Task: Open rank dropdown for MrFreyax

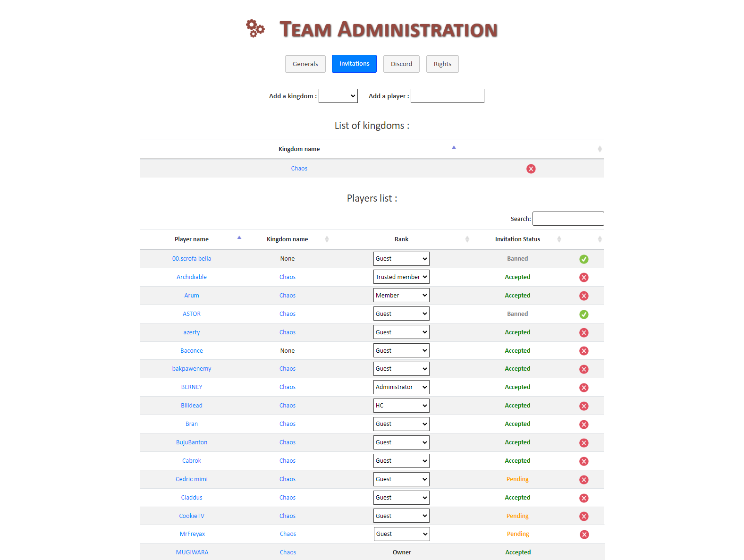Action: pyautogui.click(x=402, y=534)
